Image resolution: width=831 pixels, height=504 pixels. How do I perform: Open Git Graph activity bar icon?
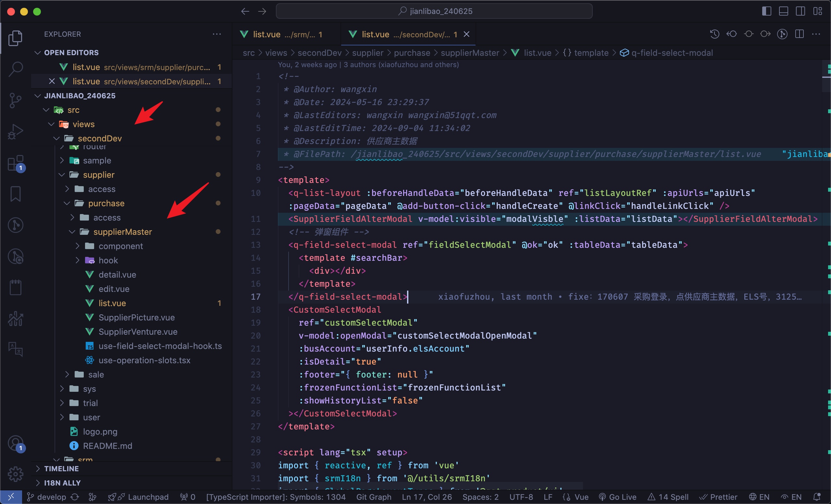15,225
